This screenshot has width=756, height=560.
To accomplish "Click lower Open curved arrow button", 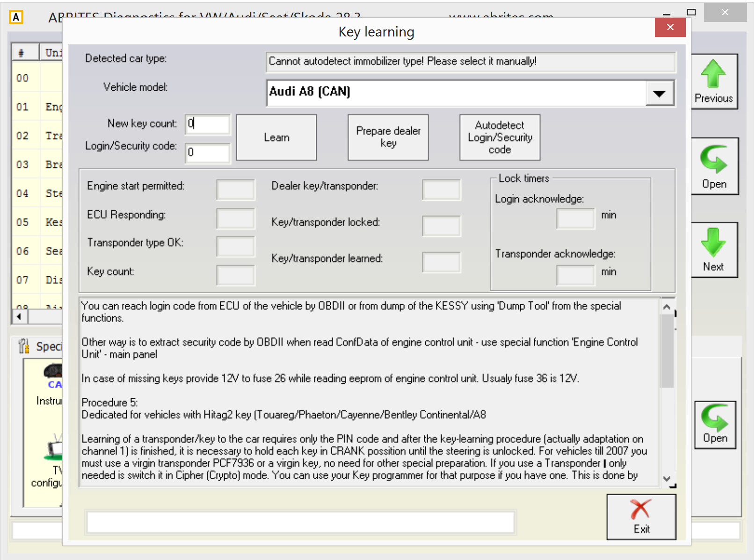I will click(715, 425).
